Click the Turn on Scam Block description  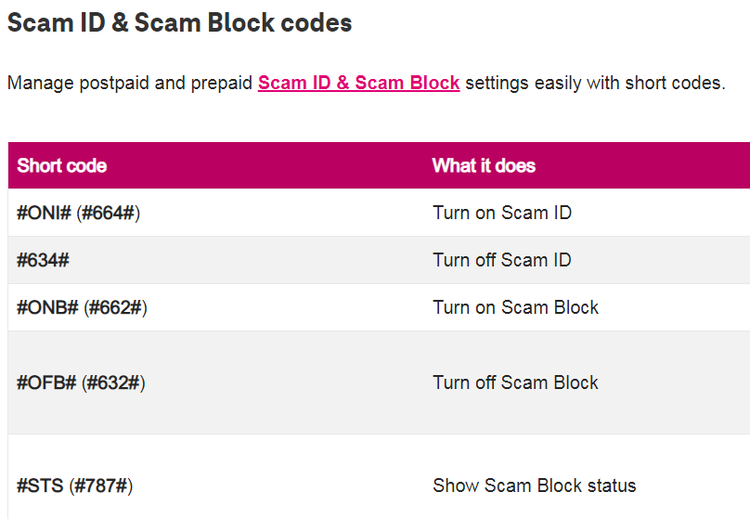coord(516,307)
